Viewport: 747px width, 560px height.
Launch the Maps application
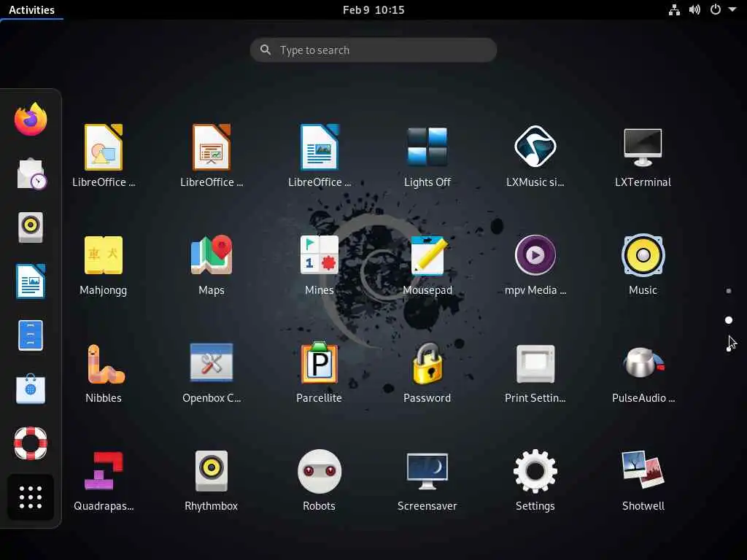(x=211, y=254)
